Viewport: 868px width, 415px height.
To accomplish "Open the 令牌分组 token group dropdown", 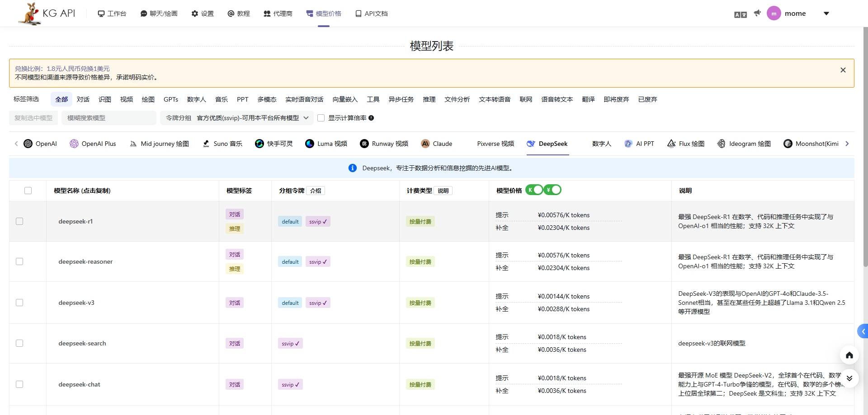I will [x=236, y=118].
